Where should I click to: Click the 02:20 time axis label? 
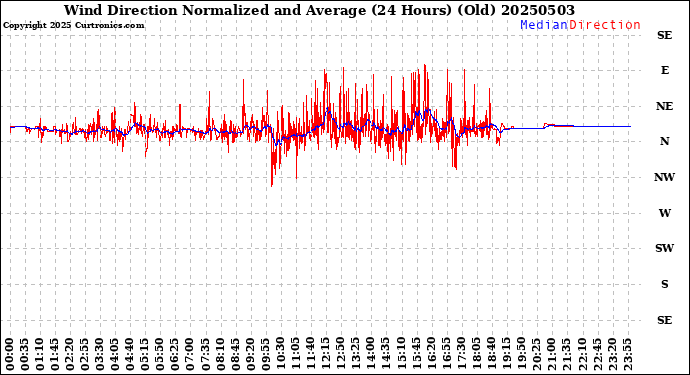tap(70, 354)
